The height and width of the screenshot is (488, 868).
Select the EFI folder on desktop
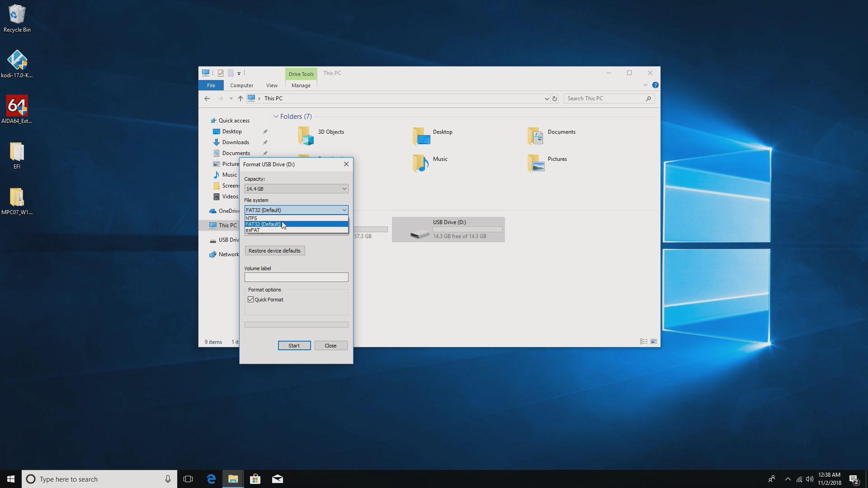tap(17, 155)
